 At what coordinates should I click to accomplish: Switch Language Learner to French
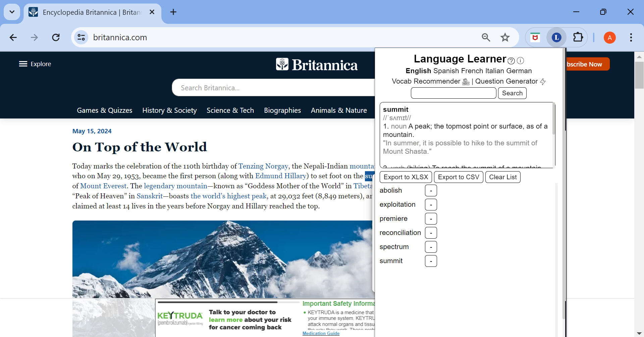[472, 71]
